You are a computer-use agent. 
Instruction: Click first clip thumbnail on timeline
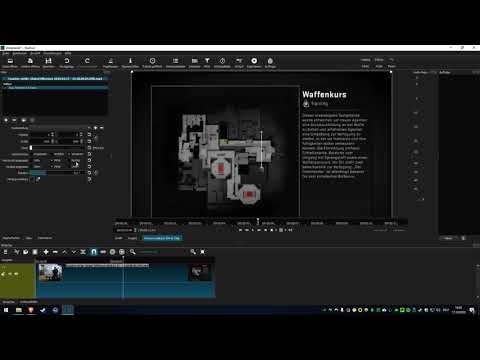[50, 272]
